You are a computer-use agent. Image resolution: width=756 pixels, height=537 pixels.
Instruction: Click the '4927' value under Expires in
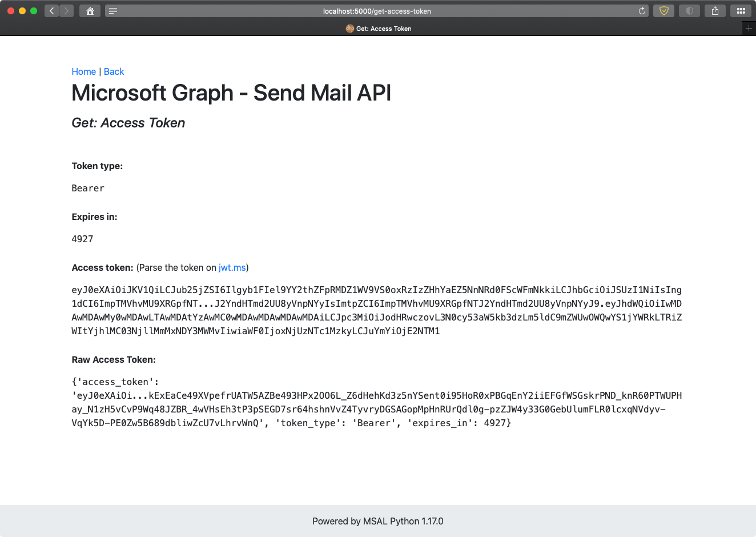click(82, 239)
